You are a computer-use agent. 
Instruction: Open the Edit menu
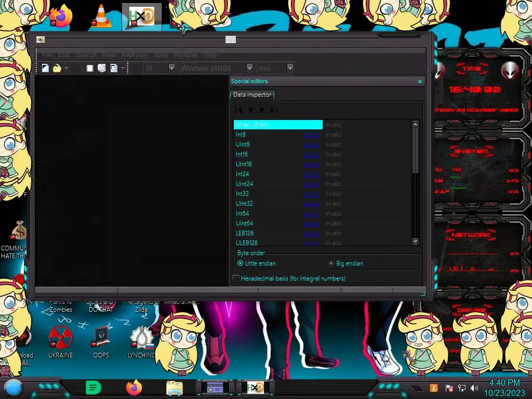tap(64, 55)
